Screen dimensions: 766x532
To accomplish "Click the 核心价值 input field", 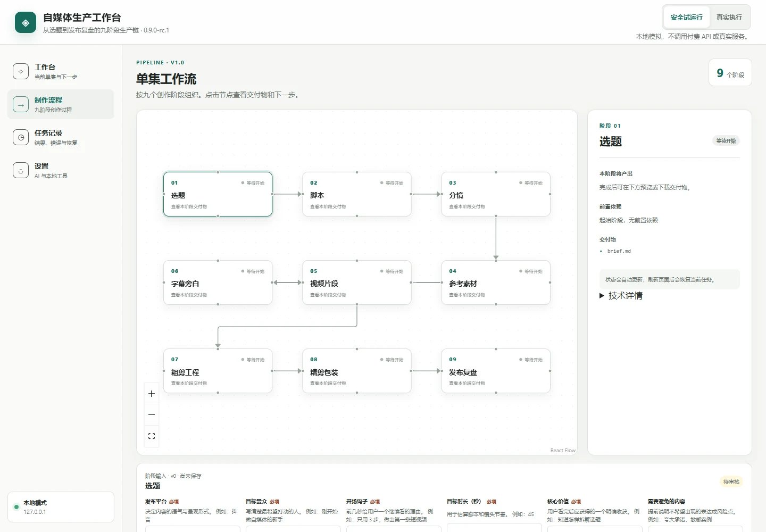I will click(x=595, y=529).
